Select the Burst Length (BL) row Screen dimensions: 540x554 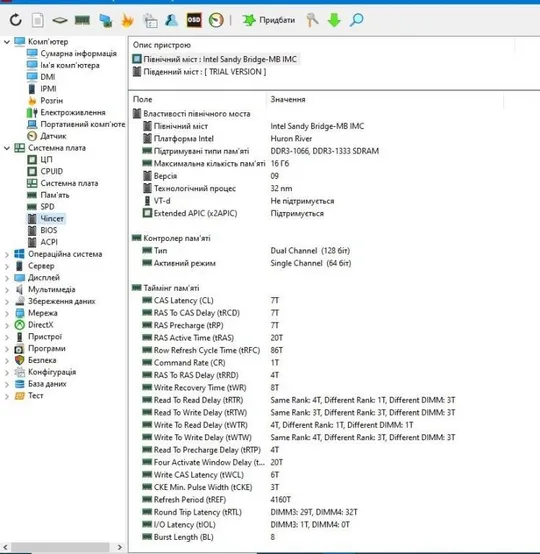coord(209,537)
